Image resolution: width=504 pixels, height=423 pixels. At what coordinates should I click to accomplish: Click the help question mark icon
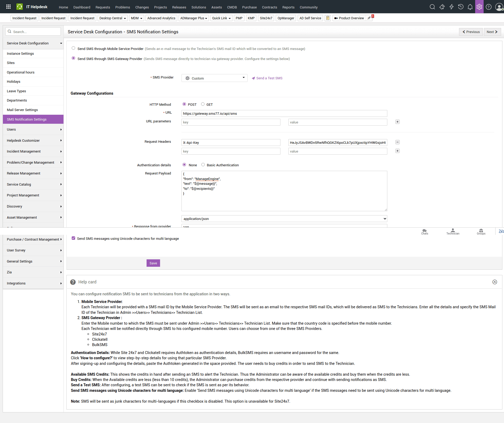coord(489,7)
